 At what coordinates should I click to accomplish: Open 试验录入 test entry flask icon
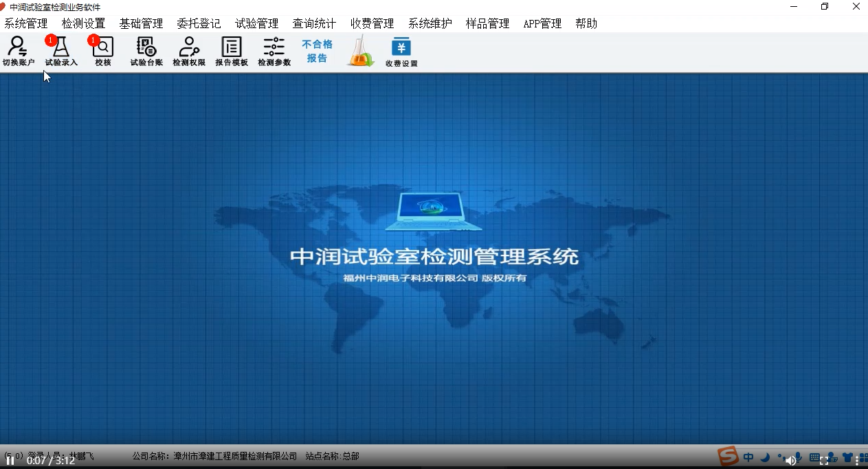pos(61,52)
